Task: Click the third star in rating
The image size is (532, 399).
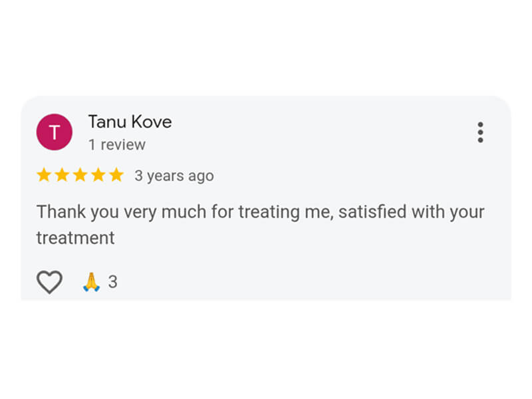Action: tap(80, 176)
